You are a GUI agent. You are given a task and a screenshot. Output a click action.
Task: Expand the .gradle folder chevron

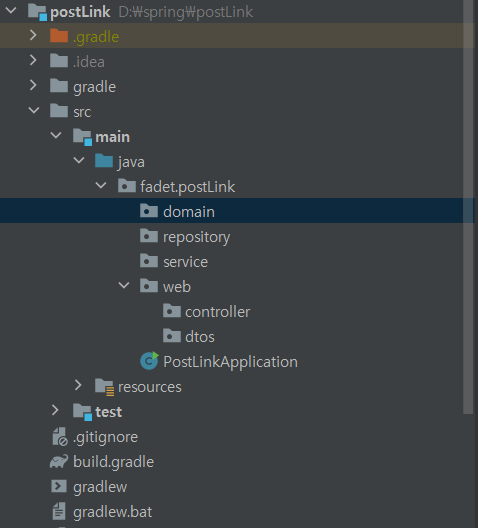tap(33, 35)
